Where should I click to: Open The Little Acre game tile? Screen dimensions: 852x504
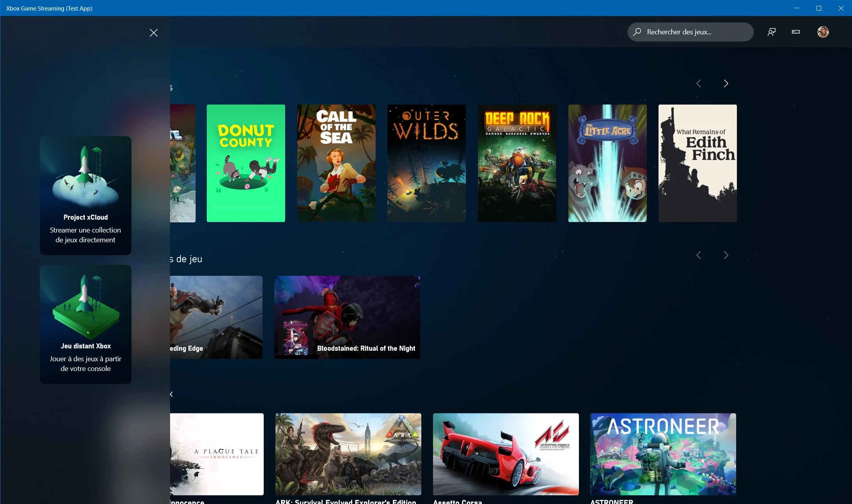[607, 163]
